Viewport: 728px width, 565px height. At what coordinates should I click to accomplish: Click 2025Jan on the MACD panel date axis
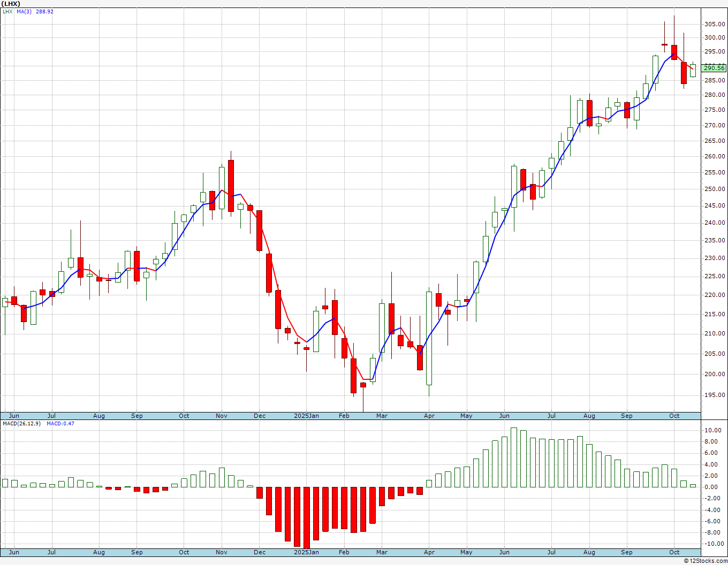pos(307,552)
